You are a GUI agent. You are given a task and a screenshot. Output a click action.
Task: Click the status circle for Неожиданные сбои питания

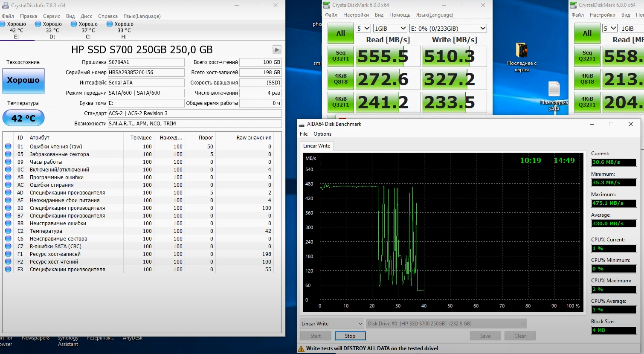click(x=8, y=200)
